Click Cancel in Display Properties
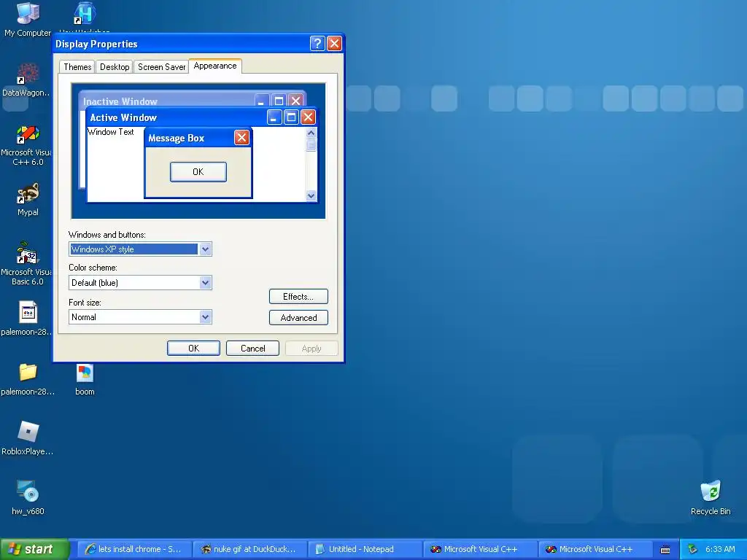The image size is (747, 560). tap(252, 348)
